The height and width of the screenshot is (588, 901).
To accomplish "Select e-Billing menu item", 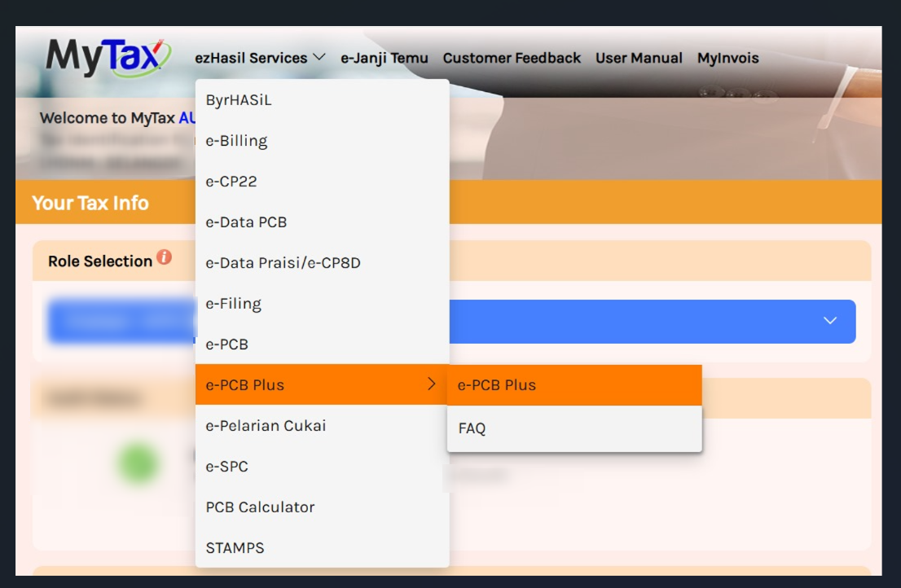I will click(323, 141).
